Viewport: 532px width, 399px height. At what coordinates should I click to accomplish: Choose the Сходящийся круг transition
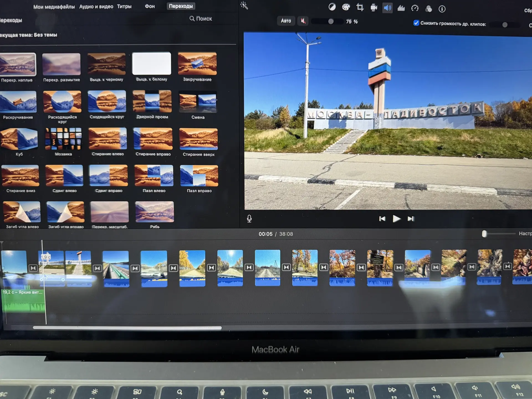107,101
